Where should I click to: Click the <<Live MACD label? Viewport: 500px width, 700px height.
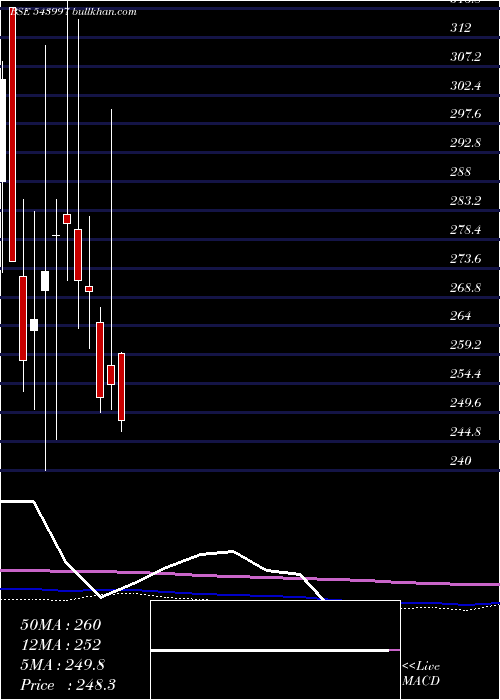tap(421, 673)
